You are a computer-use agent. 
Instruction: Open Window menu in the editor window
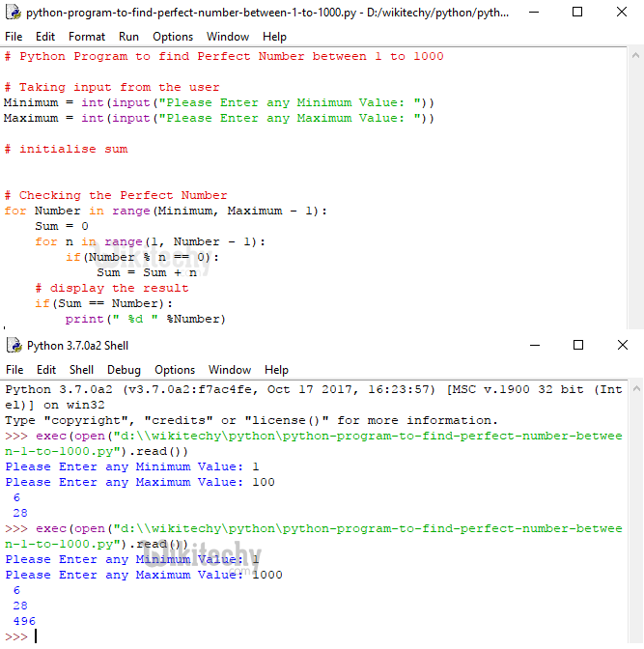click(228, 37)
